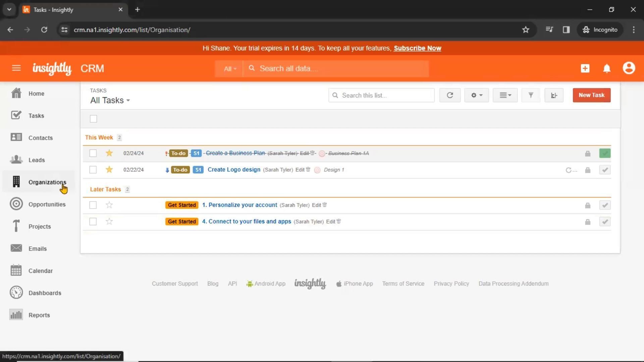Click the quick add plus icon
This screenshot has width=644, height=362.
pos(585,68)
